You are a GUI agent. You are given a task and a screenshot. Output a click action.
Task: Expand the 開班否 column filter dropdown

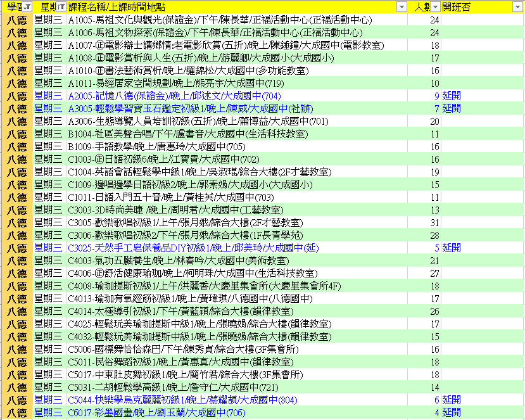tap(518, 7)
